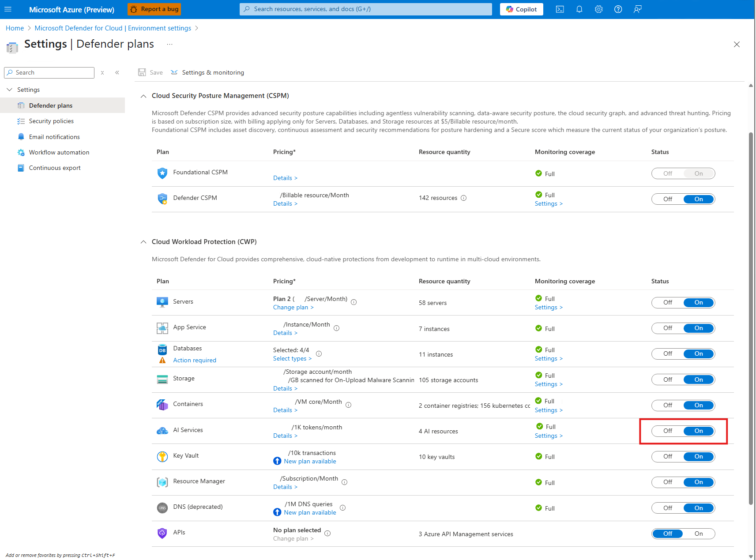Click the Servers plan icon
Viewport: 756px width, 560px height.
tap(162, 302)
